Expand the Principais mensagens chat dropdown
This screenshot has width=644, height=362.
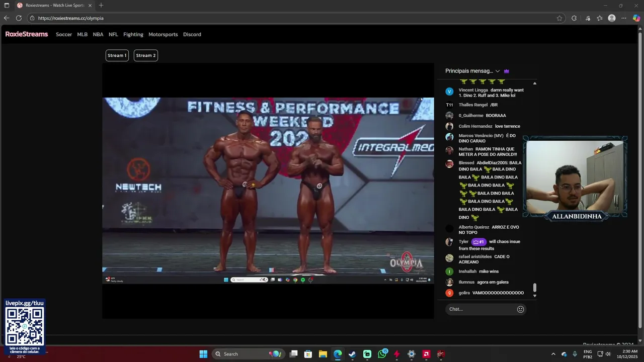click(472, 71)
